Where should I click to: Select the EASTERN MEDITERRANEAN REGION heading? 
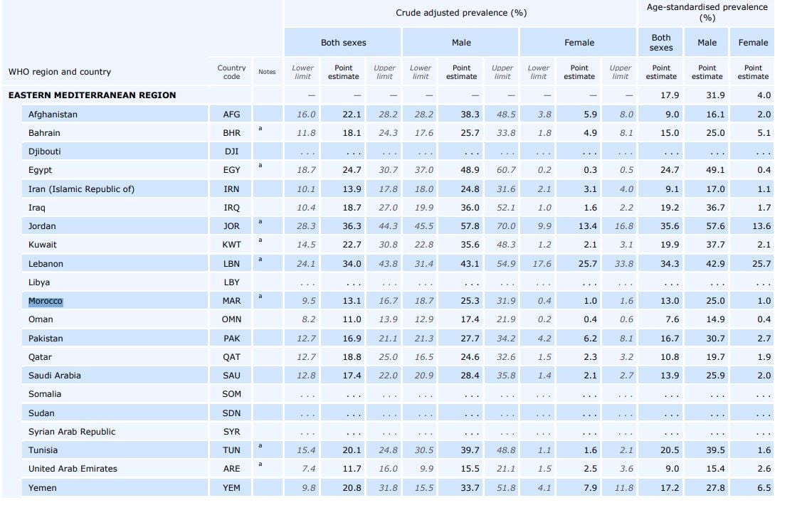pos(93,95)
